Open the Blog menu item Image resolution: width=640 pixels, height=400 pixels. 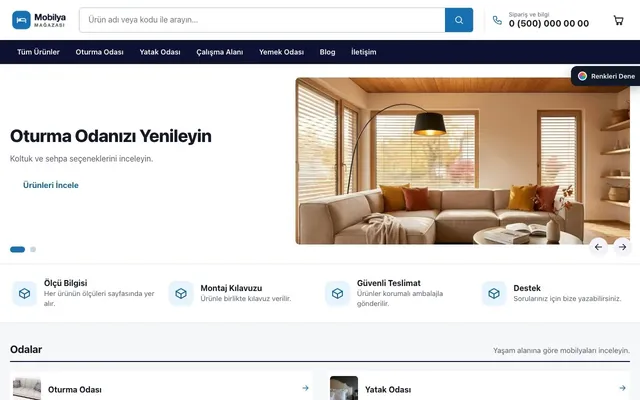(327, 52)
